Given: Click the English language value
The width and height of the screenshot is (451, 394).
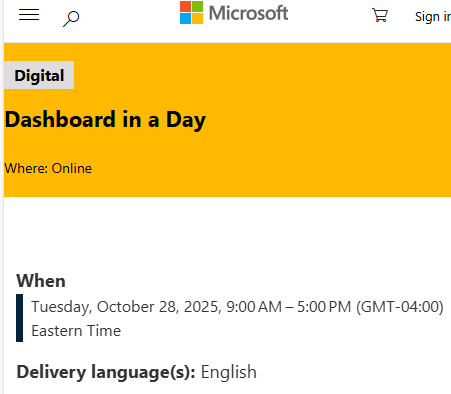Looking at the screenshot, I should coord(229,372).
